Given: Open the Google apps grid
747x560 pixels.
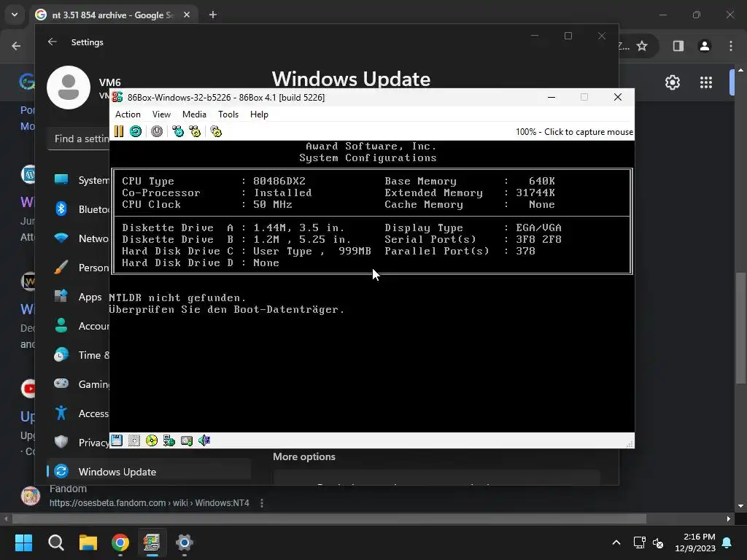Looking at the screenshot, I should pos(706,82).
